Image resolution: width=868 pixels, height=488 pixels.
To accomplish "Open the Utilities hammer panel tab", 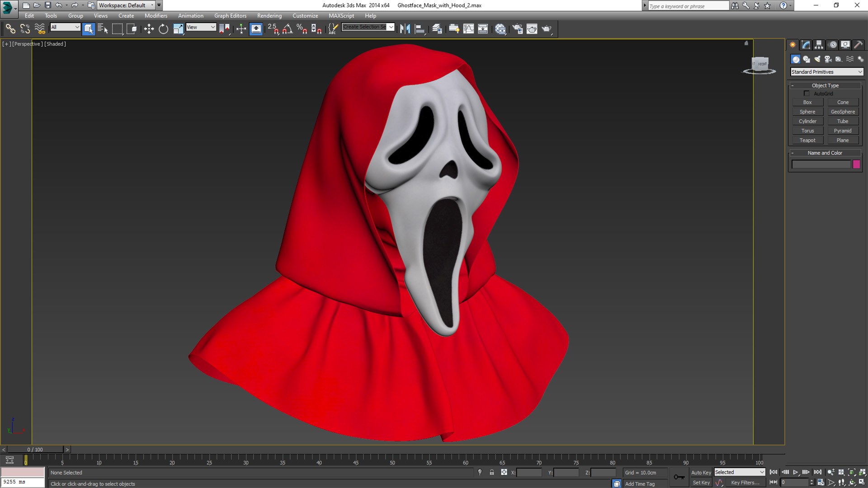I will click(x=858, y=45).
